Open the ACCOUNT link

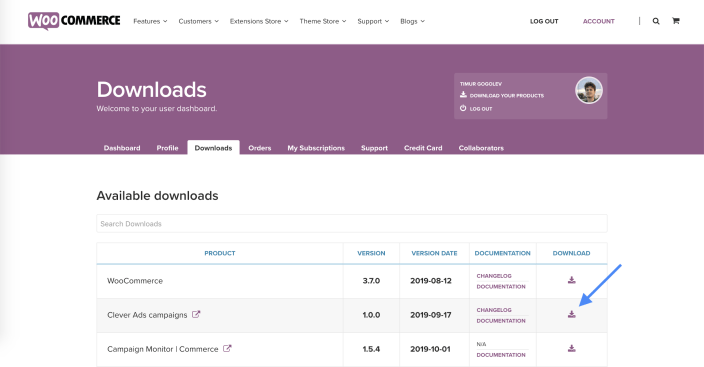[x=598, y=21]
